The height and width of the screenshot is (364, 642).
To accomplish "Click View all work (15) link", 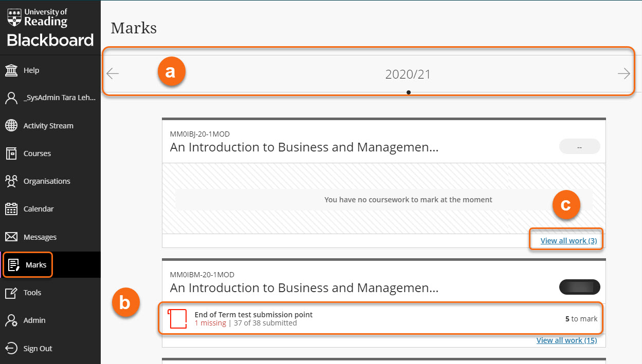I will [566, 340].
